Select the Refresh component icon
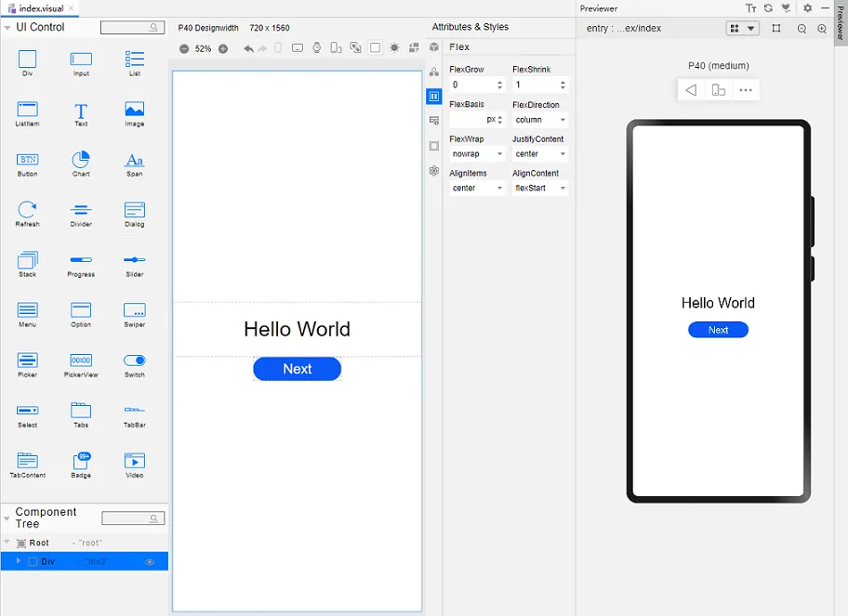This screenshot has width=848, height=616. [27, 209]
